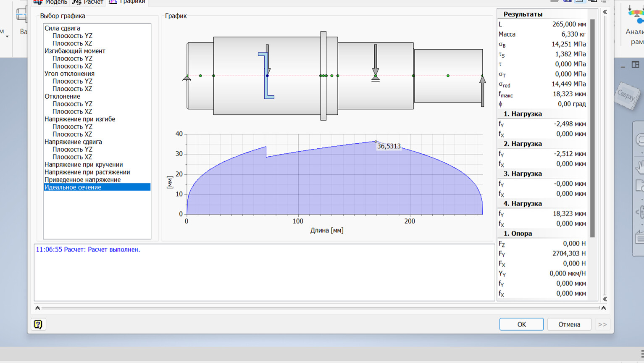The image size is (644, 363).
Task: Select Напряжение при изгибе graph
Action: (80, 119)
